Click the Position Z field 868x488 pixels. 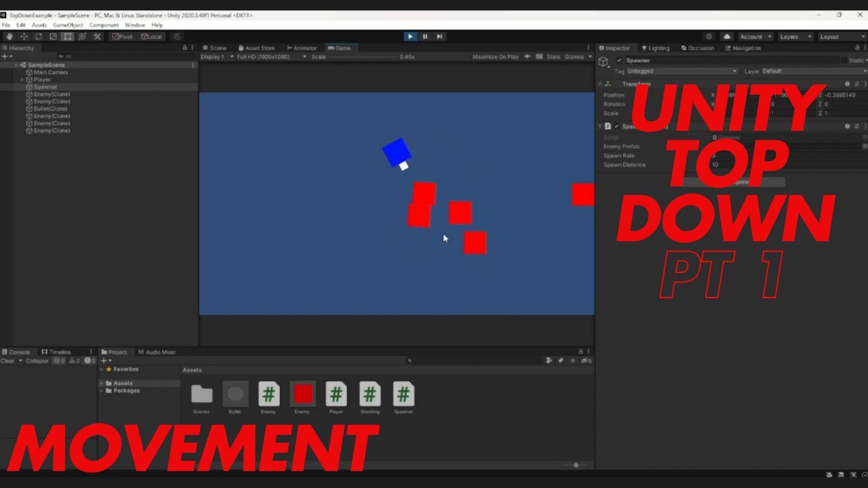[845, 95]
